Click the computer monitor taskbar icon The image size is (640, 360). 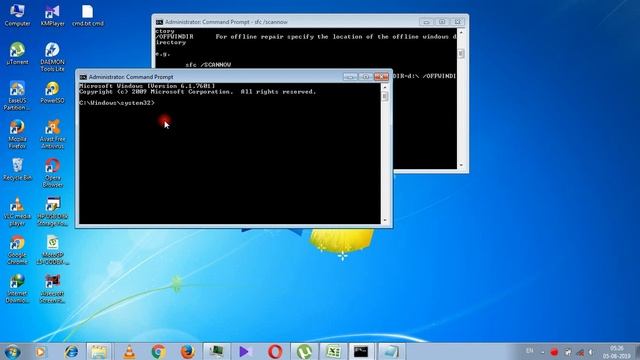tap(216, 352)
